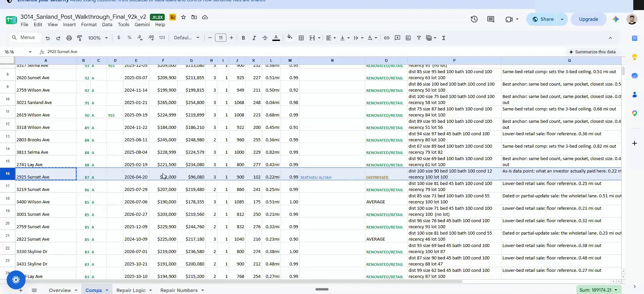
Task: Click the Move to folder icon
Action: pos(194,17)
